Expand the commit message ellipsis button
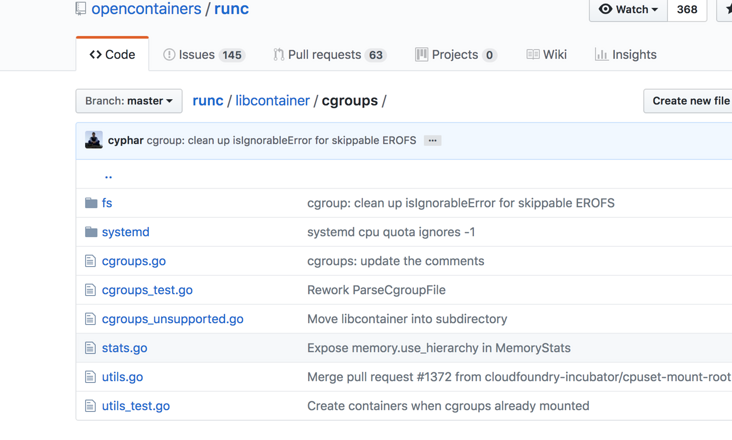Screen dimensions: 732x440 pos(433,140)
